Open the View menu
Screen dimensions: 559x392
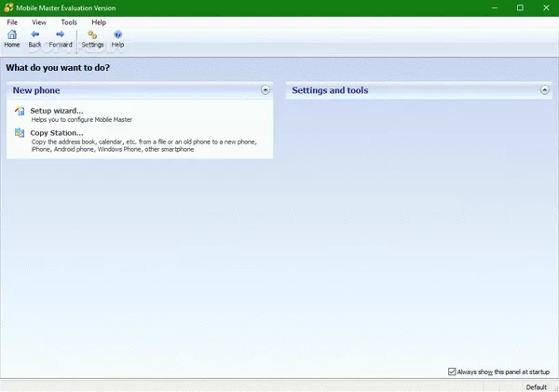tap(39, 22)
